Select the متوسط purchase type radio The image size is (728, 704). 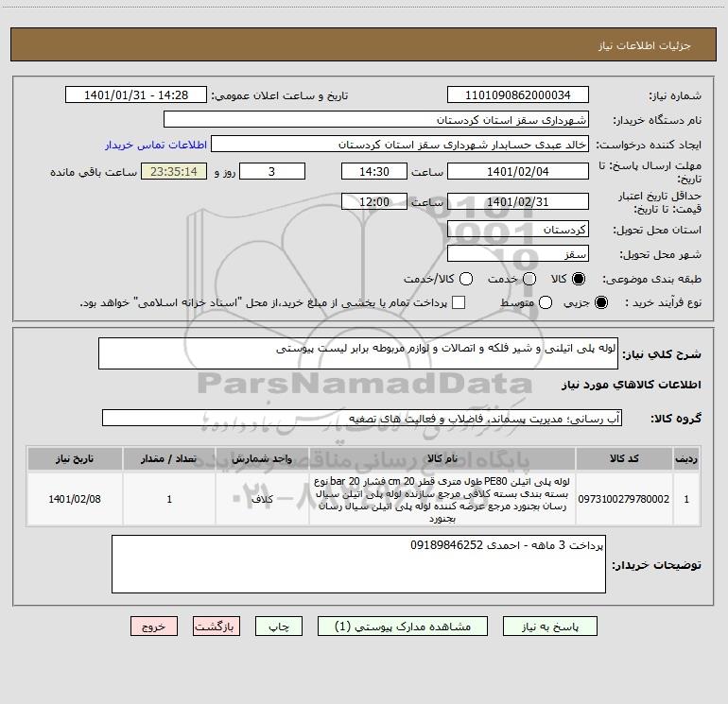point(546,302)
